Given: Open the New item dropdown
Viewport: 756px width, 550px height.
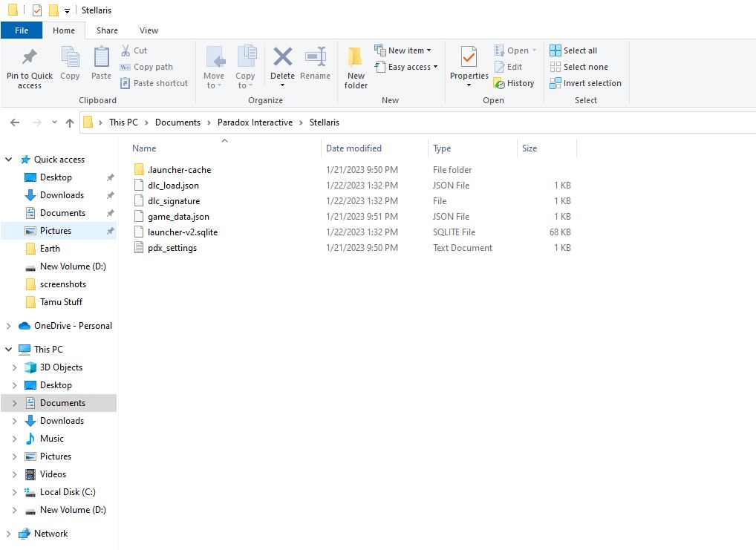Looking at the screenshot, I should tap(403, 50).
